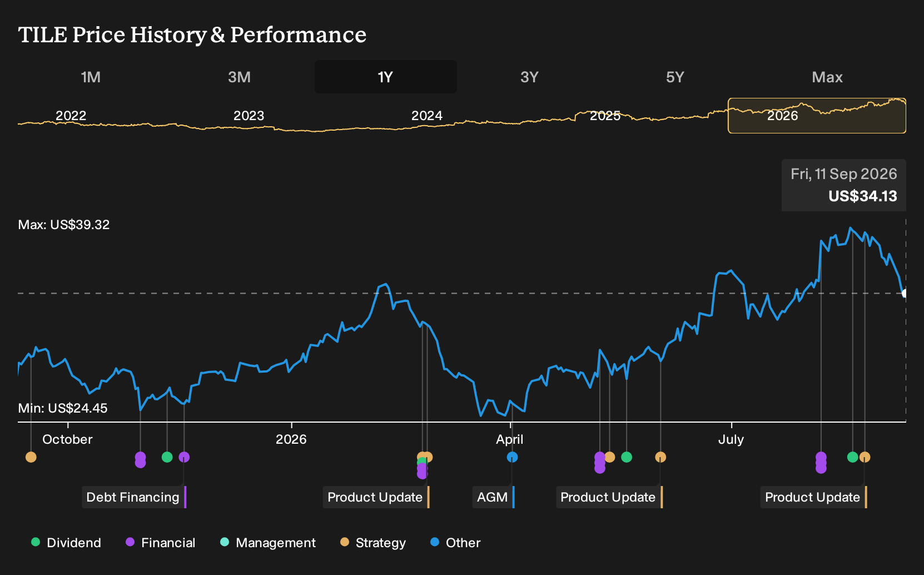Choose the 5Y time range
Screen dimensions: 924x575
tap(675, 77)
